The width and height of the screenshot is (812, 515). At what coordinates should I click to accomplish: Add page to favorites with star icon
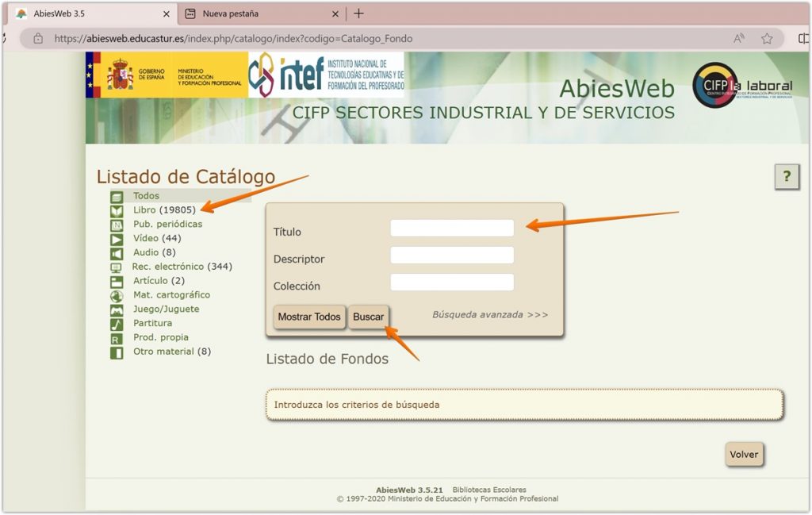[x=767, y=38]
